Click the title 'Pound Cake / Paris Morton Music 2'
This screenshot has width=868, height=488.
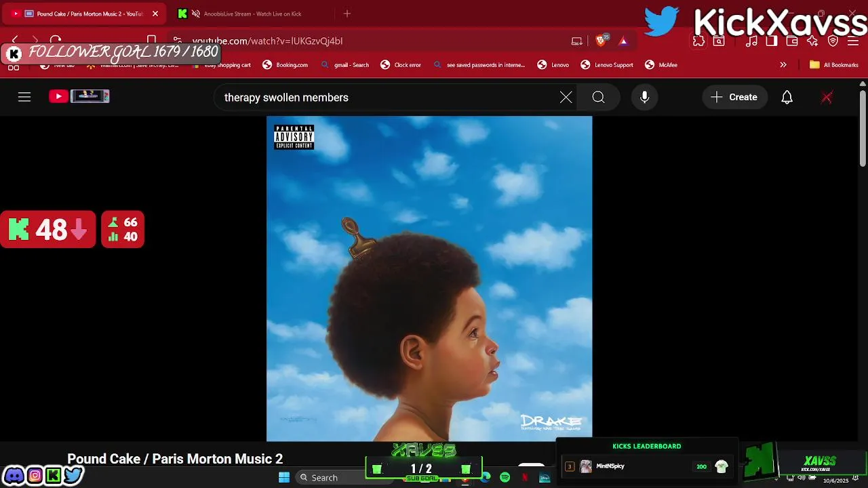coord(175,459)
